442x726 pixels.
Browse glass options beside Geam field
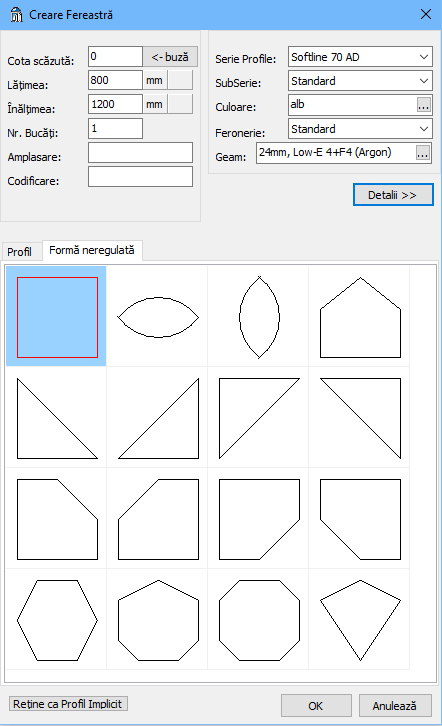click(x=423, y=153)
